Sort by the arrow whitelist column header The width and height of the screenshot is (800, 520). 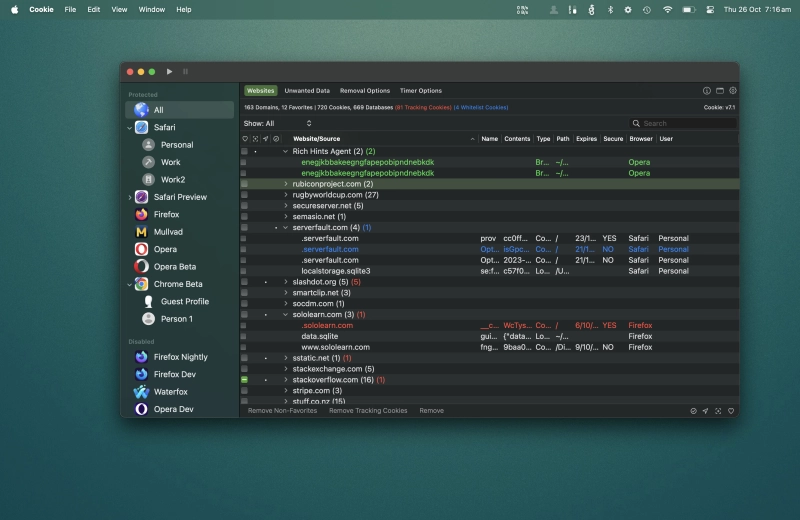(265, 139)
